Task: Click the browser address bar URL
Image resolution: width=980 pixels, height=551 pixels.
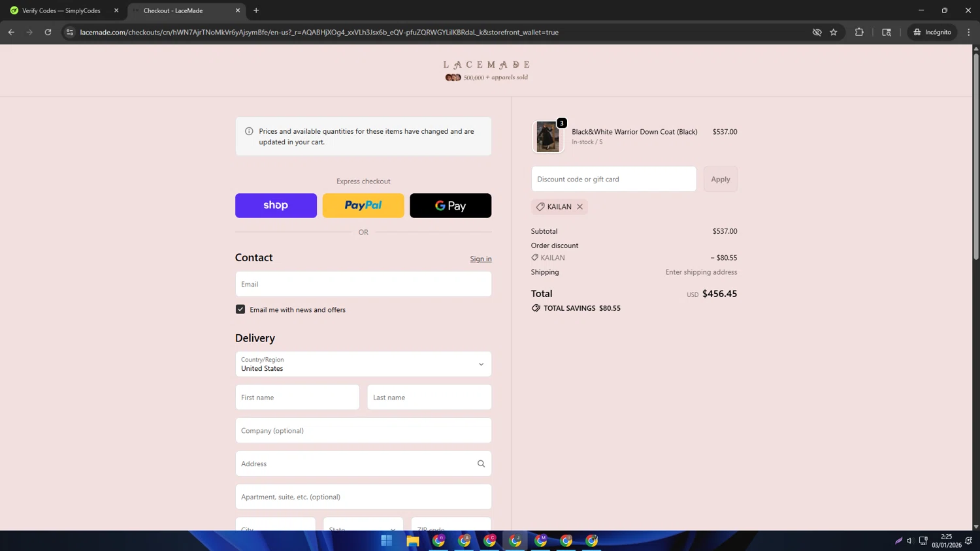Action: pyautogui.click(x=319, y=32)
